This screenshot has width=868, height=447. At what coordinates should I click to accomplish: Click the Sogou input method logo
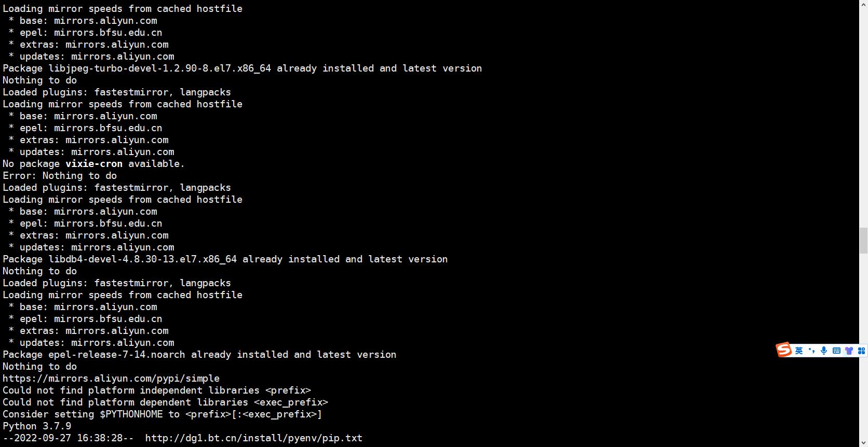click(784, 350)
